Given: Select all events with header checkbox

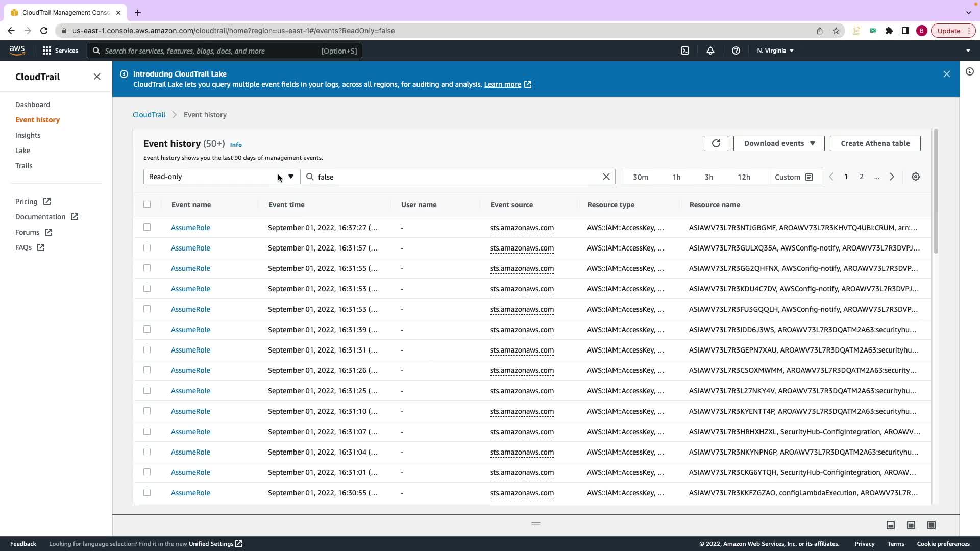Looking at the screenshot, I should (x=147, y=204).
